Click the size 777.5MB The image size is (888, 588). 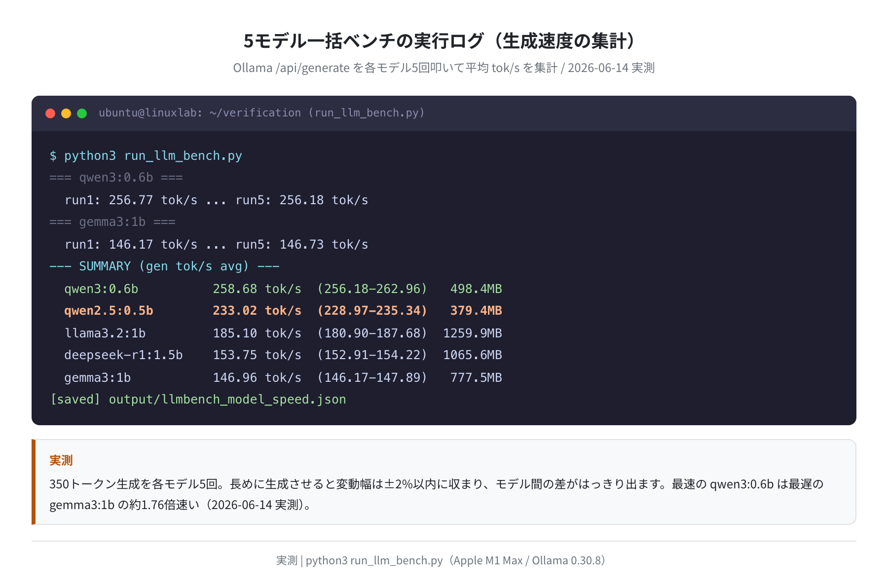[476, 377]
